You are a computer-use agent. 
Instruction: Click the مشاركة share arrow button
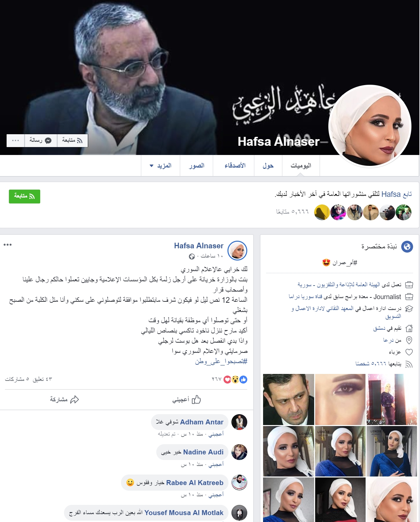click(x=65, y=400)
